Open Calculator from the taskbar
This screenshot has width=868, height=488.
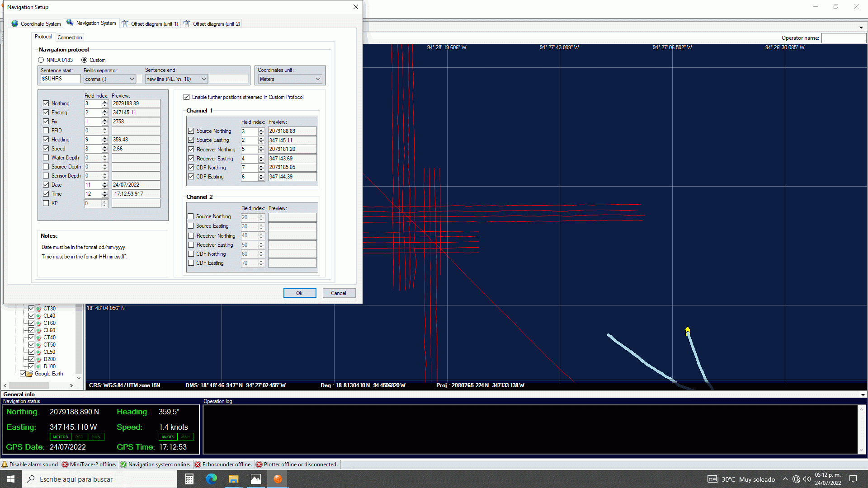189,479
